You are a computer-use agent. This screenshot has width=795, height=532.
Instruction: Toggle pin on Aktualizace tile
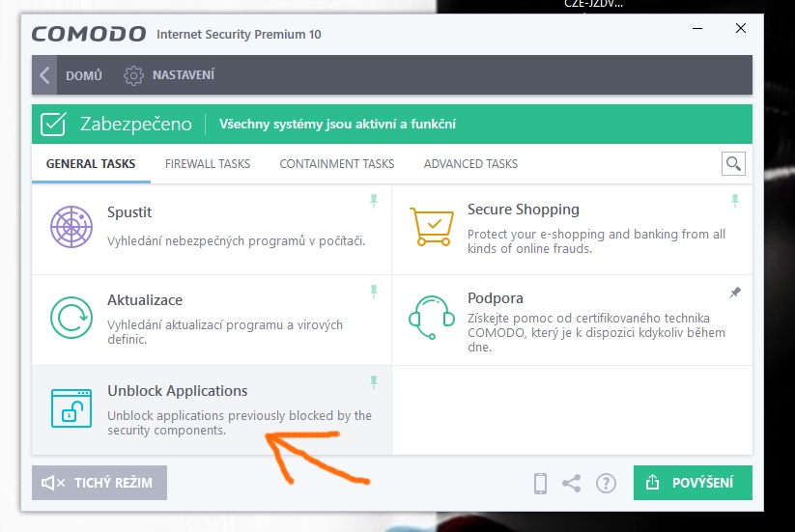point(374,292)
